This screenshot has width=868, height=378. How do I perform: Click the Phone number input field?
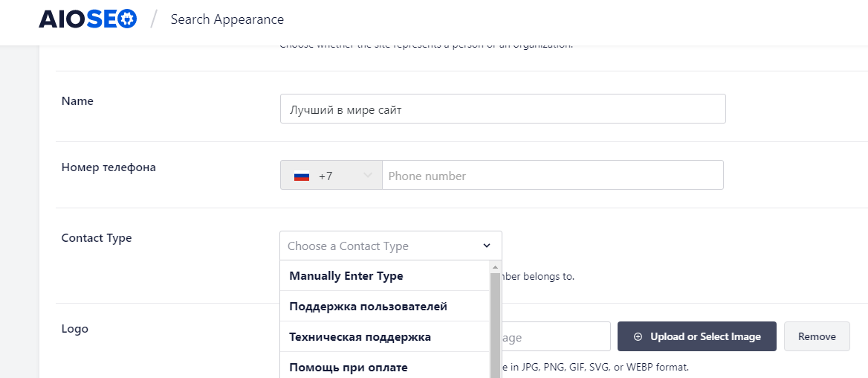point(552,175)
